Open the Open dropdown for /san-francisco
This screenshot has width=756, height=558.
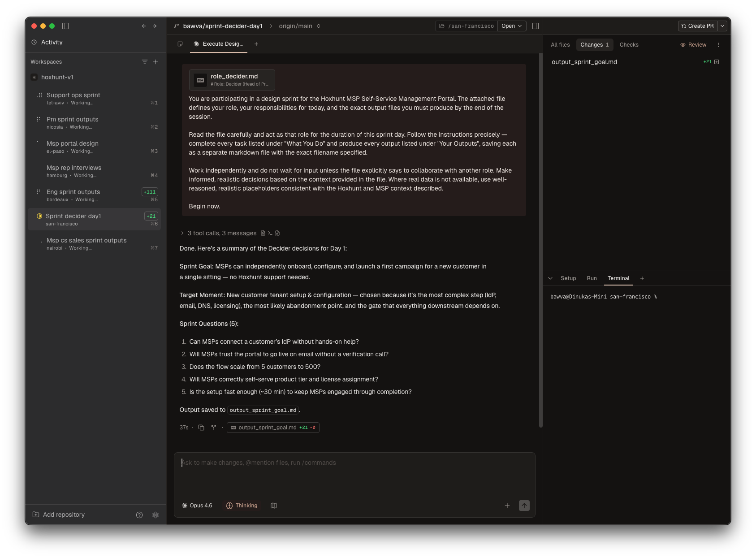tap(512, 26)
